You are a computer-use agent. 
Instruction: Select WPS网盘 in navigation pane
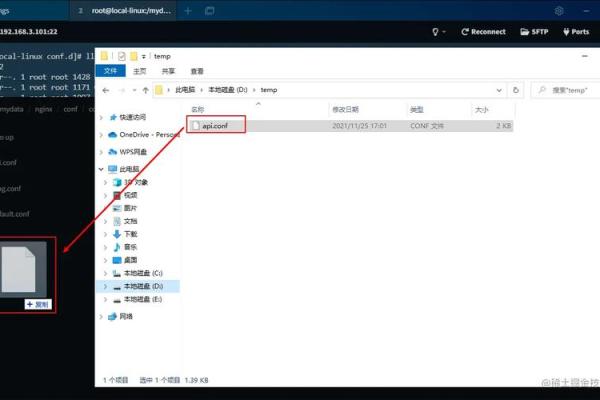[133, 152]
